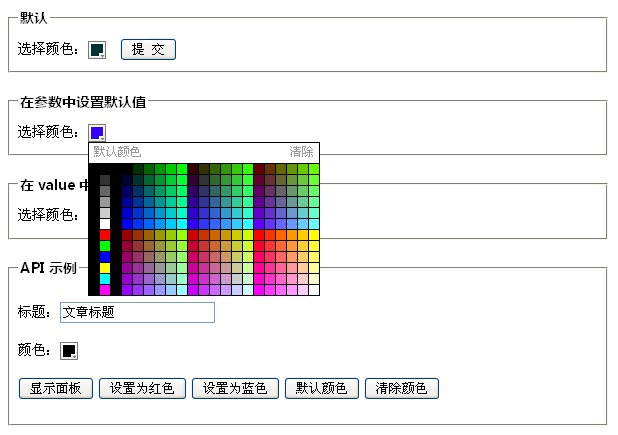
Task: Select the blue swatch in the narrow basic-colors column
Action: pyautogui.click(x=105, y=258)
